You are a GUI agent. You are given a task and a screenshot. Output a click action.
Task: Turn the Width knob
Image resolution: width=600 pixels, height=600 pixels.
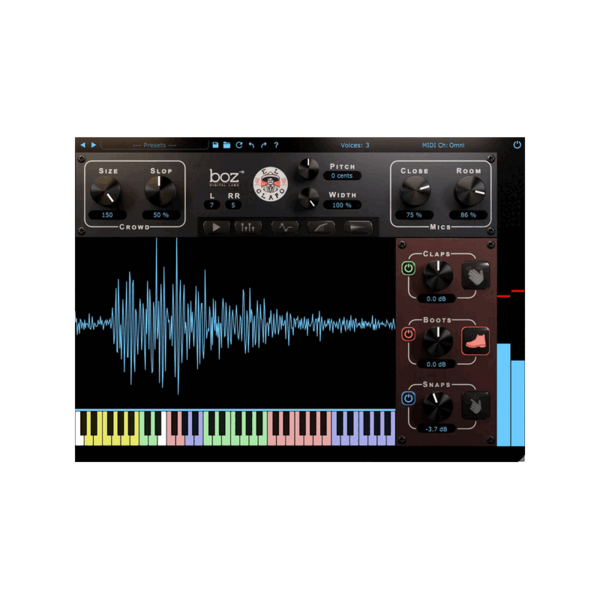308,198
